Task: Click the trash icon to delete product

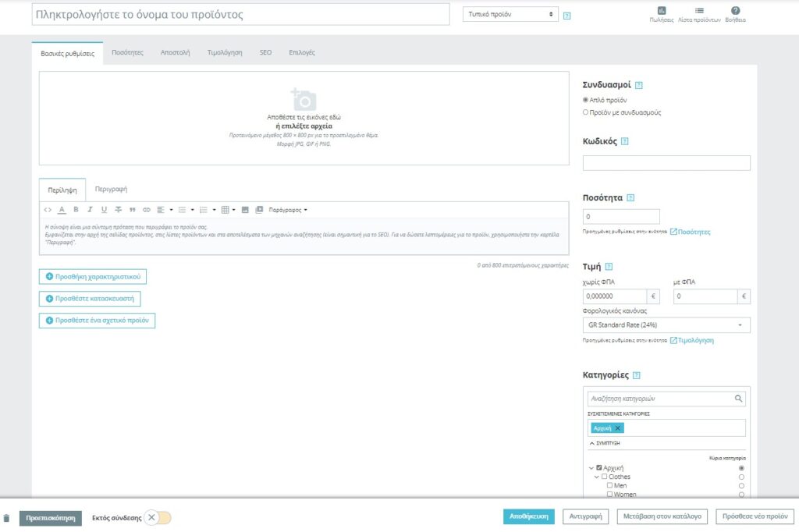Action: click(7, 518)
